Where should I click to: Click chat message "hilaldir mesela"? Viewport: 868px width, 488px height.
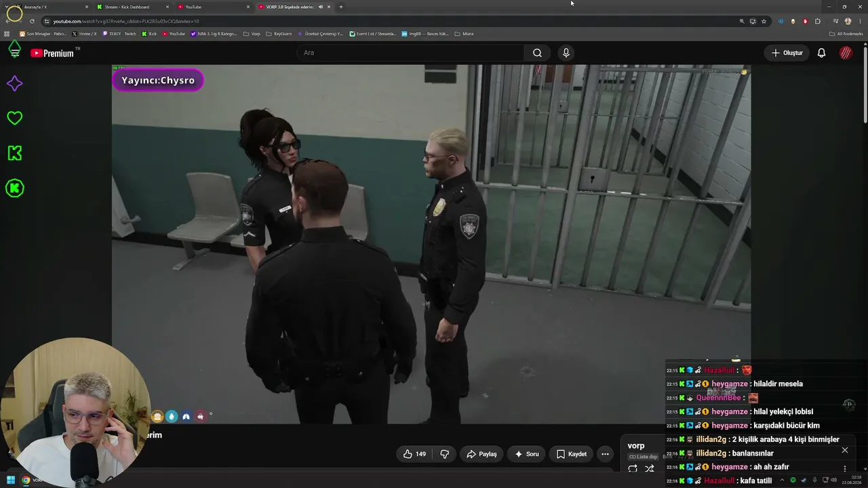click(x=778, y=384)
